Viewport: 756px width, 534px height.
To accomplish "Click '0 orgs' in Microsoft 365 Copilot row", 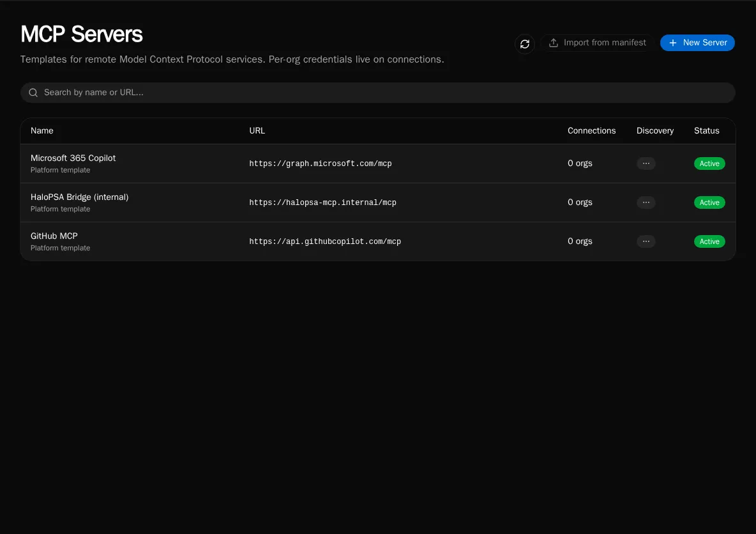I will (580, 163).
